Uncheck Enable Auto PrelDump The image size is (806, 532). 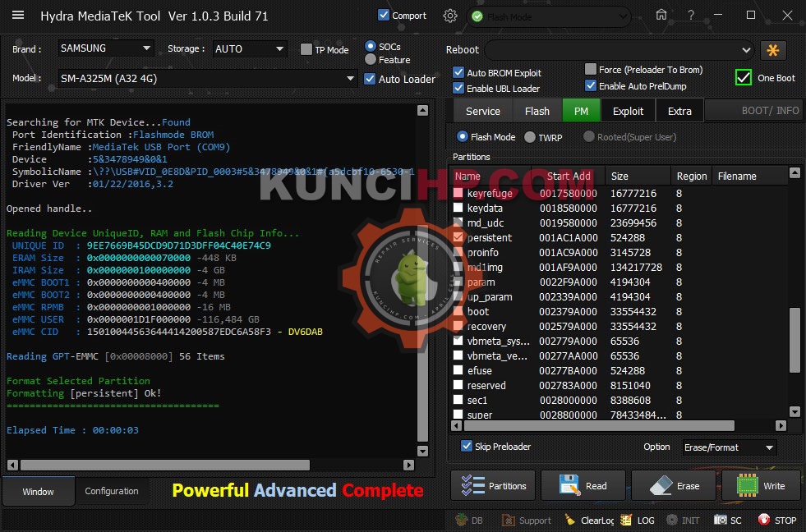591,85
